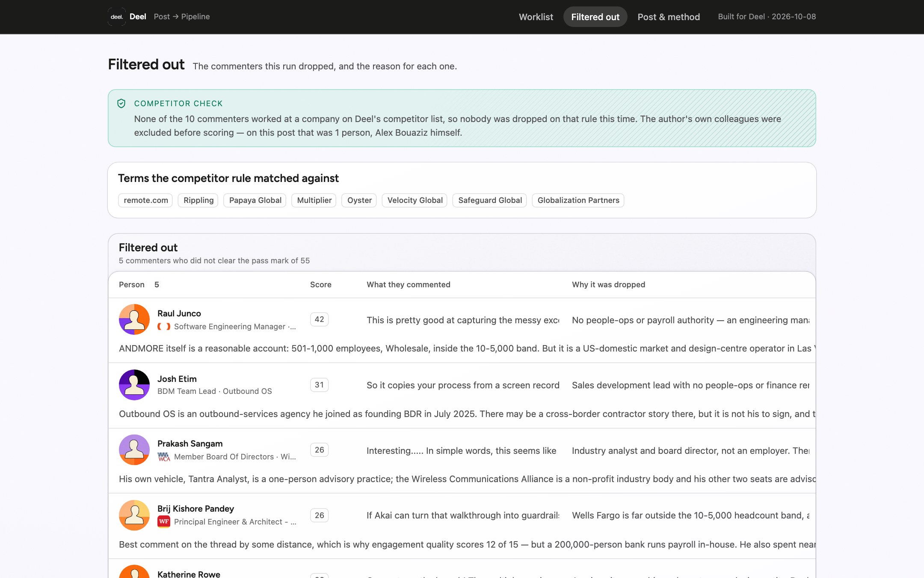The height and width of the screenshot is (578, 924).
Task: Click the Brij Kishore Pandey name
Action: (x=195, y=509)
